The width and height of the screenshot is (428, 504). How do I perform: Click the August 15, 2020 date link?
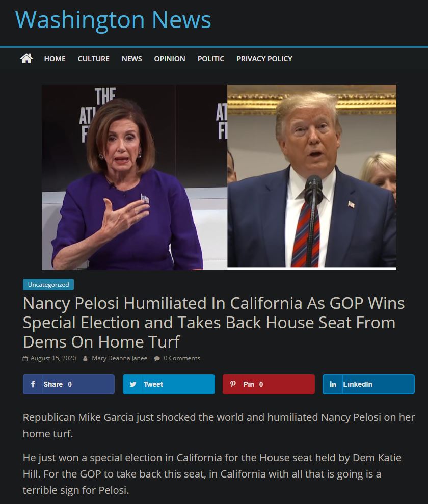pos(53,358)
